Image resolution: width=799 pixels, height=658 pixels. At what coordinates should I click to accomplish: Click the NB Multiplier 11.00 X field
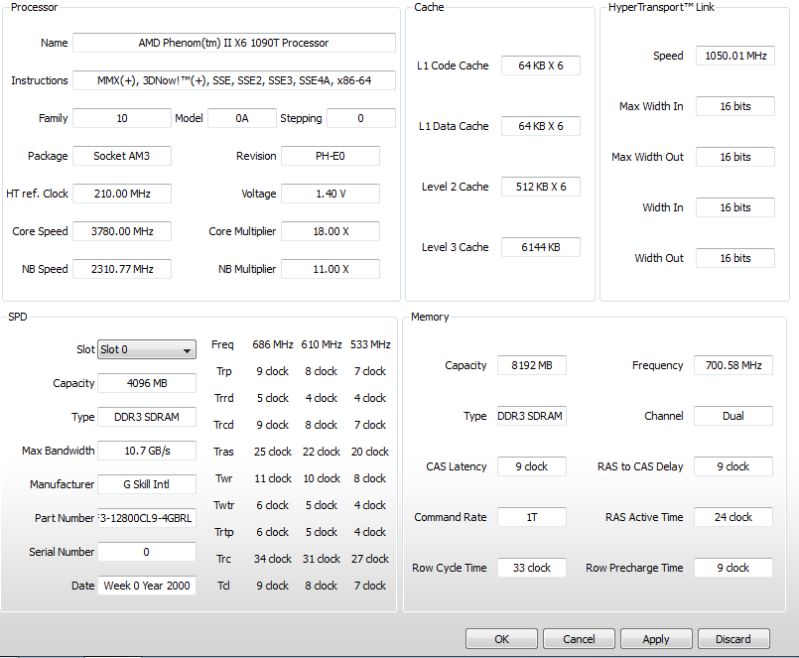click(x=330, y=269)
